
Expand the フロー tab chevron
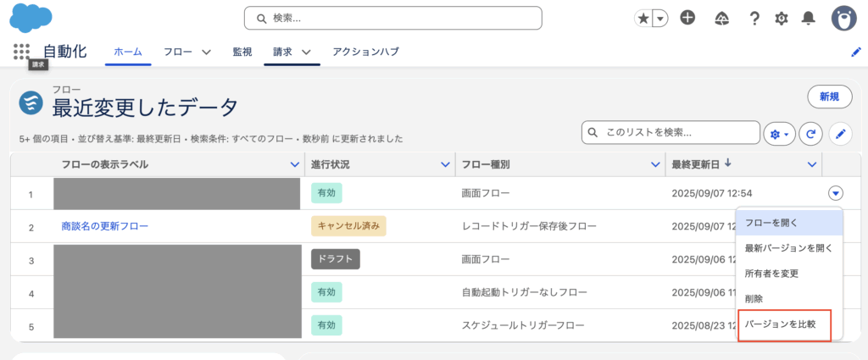[206, 53]
